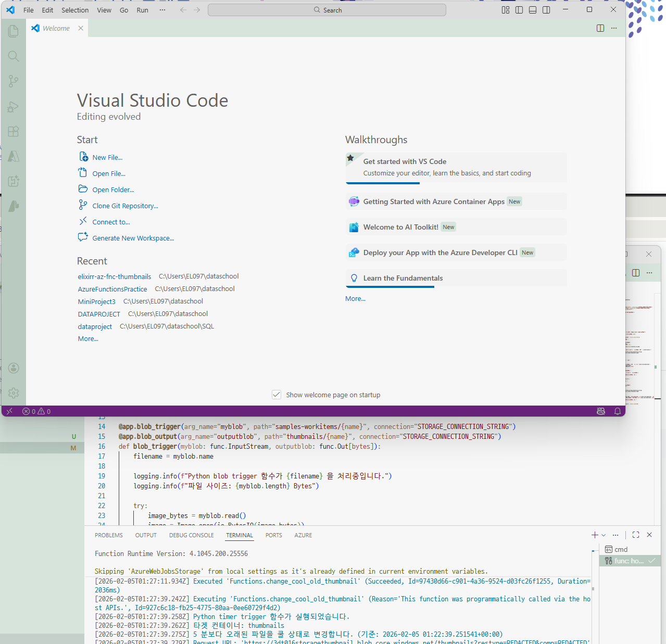Switch to PORTS tab in background panel

273,535
